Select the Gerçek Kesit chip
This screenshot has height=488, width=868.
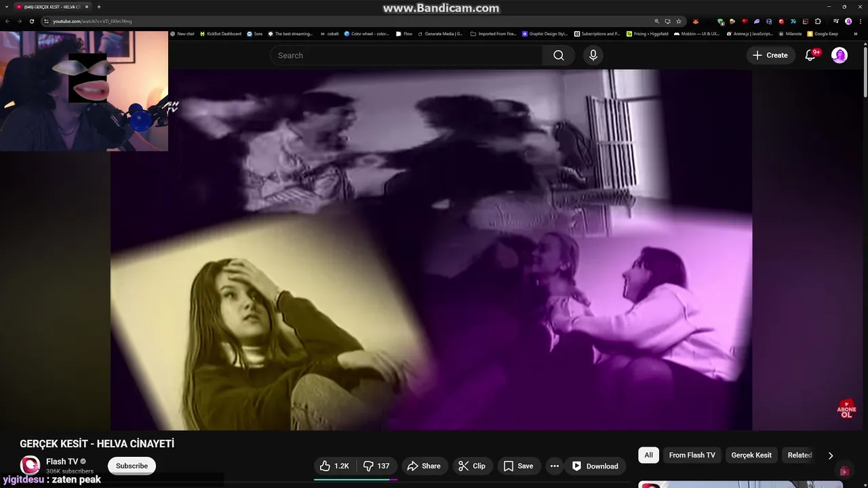coord(751,455)
